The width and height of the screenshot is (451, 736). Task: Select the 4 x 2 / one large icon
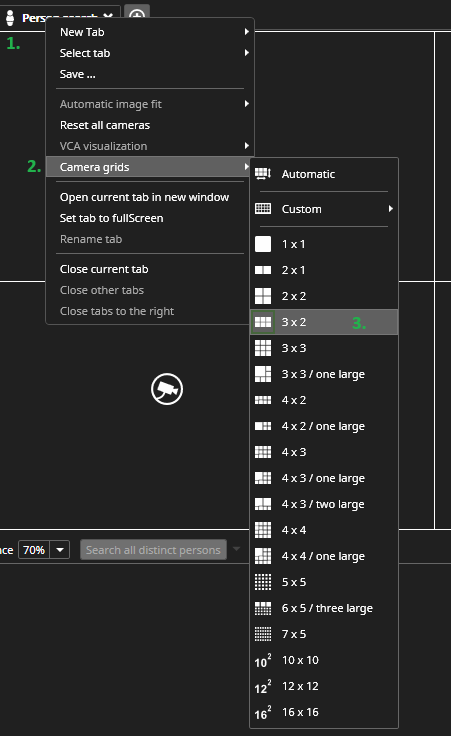pos(263,426)
